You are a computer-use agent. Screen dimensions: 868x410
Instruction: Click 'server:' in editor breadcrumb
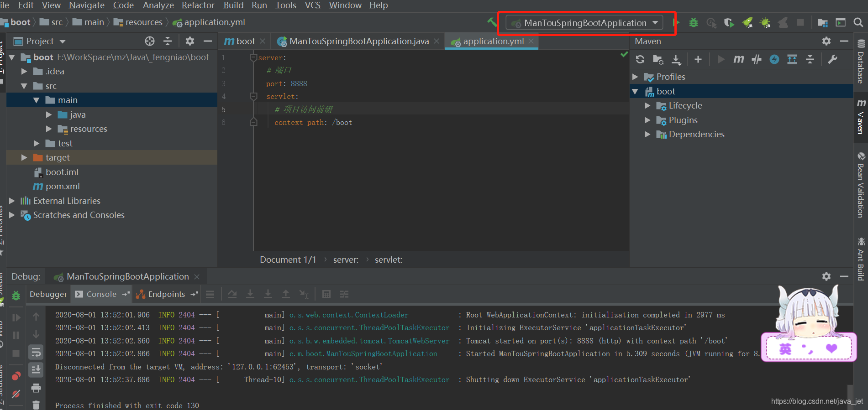point(346,259)
